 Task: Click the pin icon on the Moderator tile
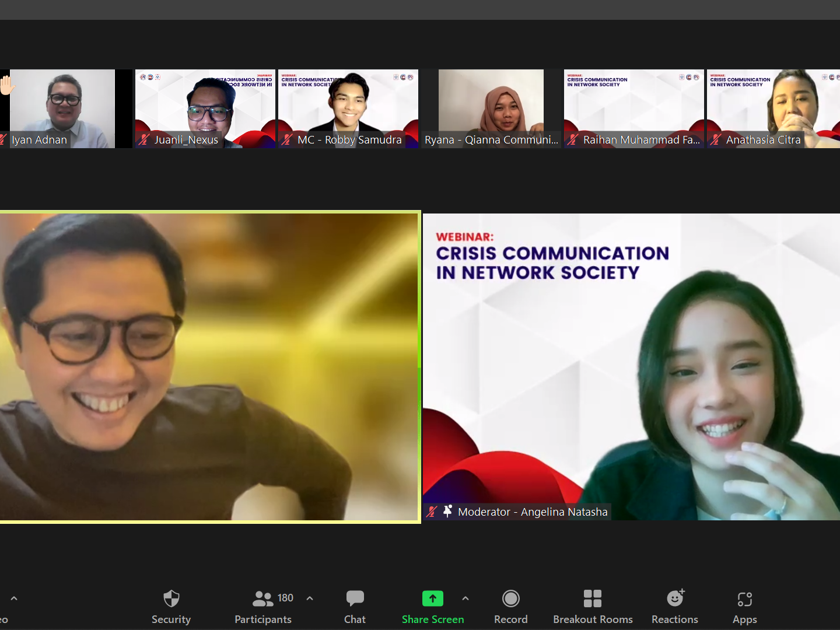pos(446,512)
